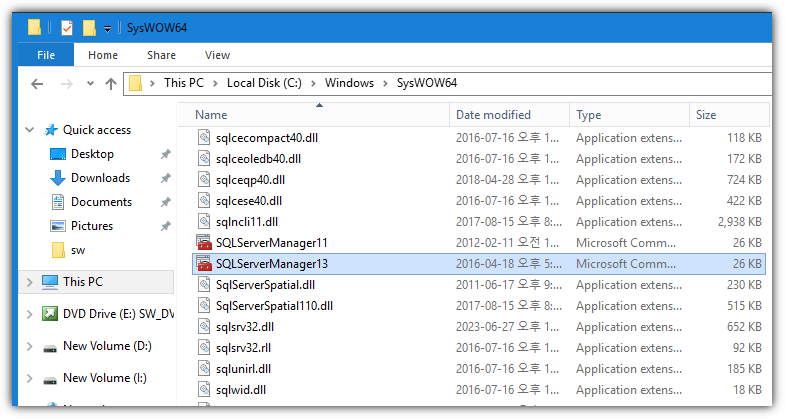Select file sqlsrv32.dll

click(245, 327)
